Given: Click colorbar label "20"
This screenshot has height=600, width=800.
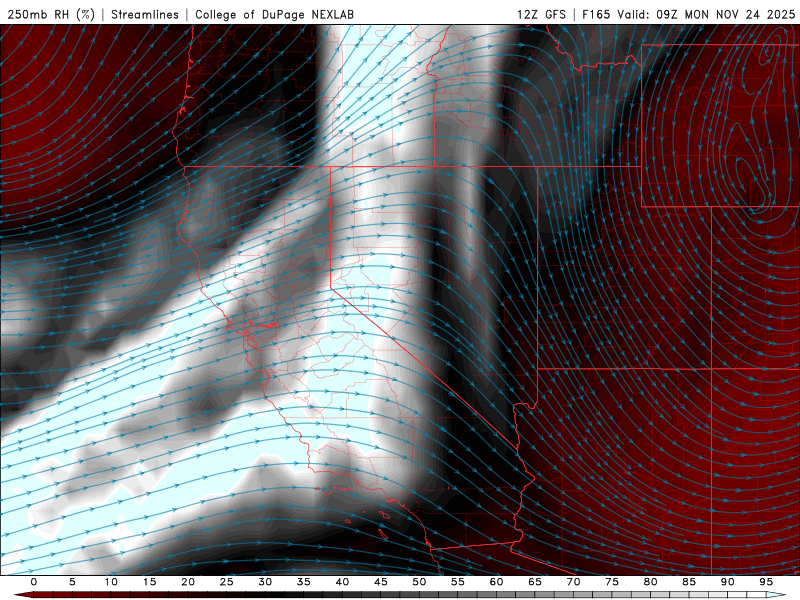Looking at the screenshot, I should (x=188, y=582).
